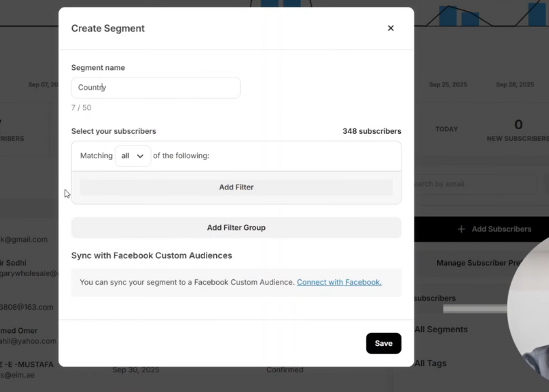Screen dimensions: 549x392
Task: Click the NEW SUBSCRIBERS stat label
Action: coord(517,139)
